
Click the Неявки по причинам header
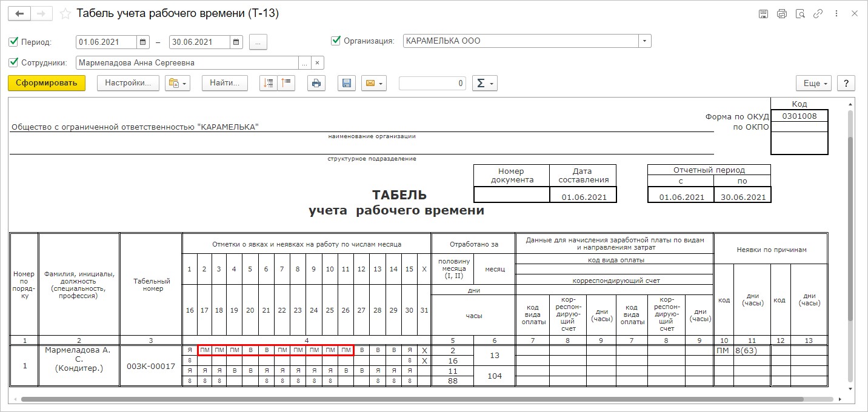[x=771, y=250]
